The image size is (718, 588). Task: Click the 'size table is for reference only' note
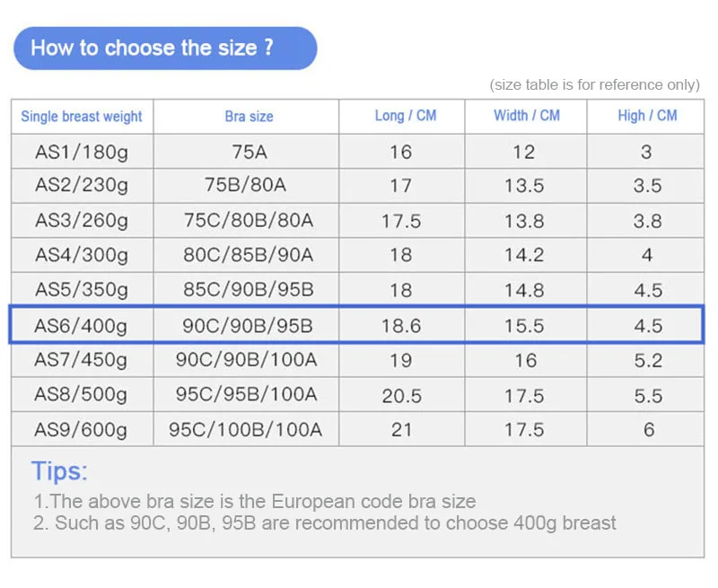tap(594, 84)
